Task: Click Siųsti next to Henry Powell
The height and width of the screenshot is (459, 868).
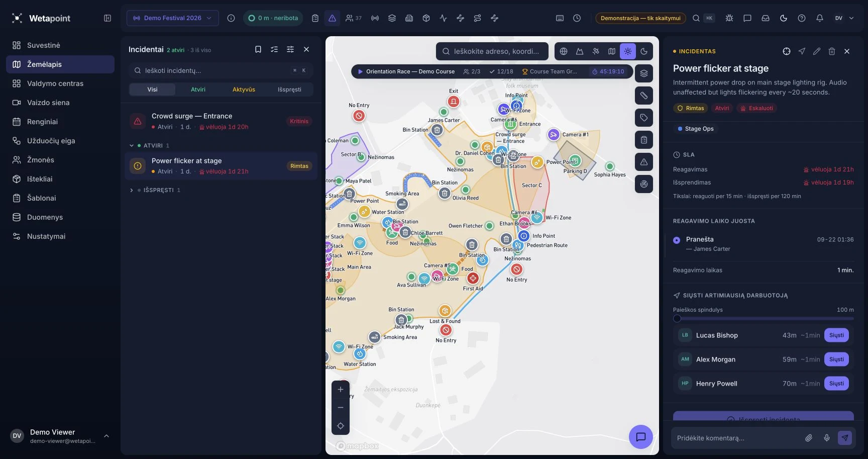Action: point(836,384)
